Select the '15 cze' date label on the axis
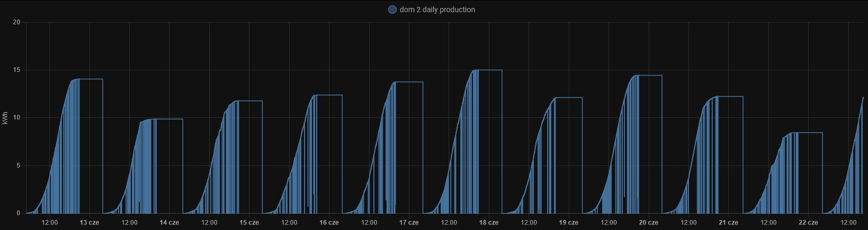868x230 pixels. (x=249, y=223)
